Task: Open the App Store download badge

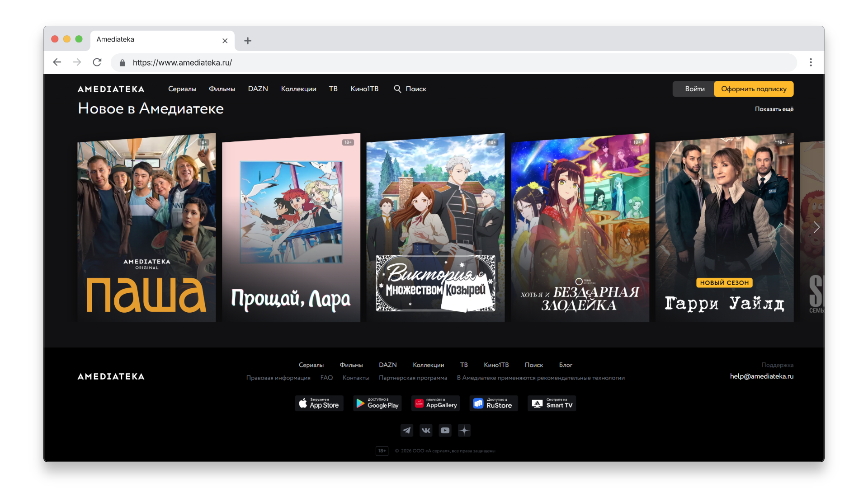Action: pyautogui.click(x=319, y=404)
